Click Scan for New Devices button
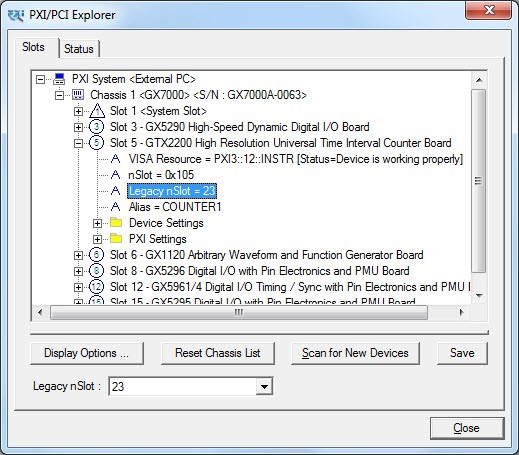The image size is (519, 455). click(355, 353)
